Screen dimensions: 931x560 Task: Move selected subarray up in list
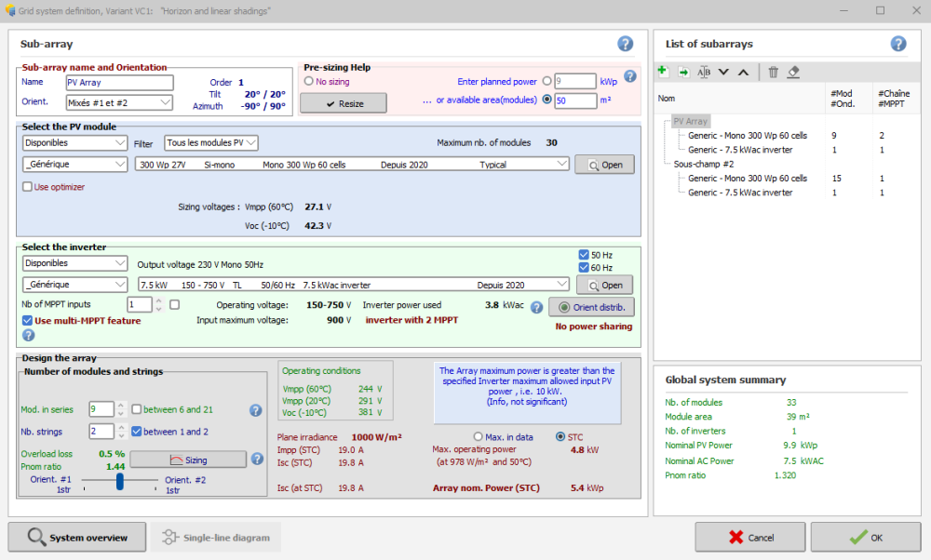click(x=743, y=72)
